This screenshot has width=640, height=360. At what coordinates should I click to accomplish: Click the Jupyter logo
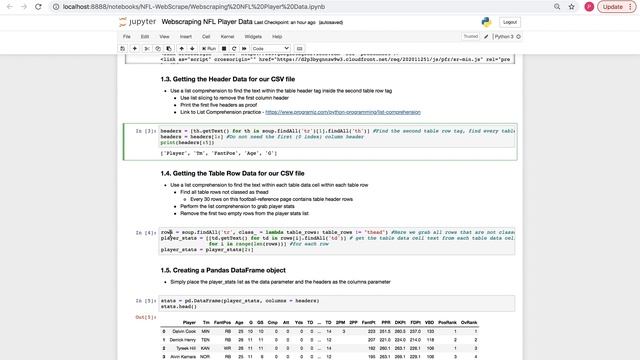(138, 22)
